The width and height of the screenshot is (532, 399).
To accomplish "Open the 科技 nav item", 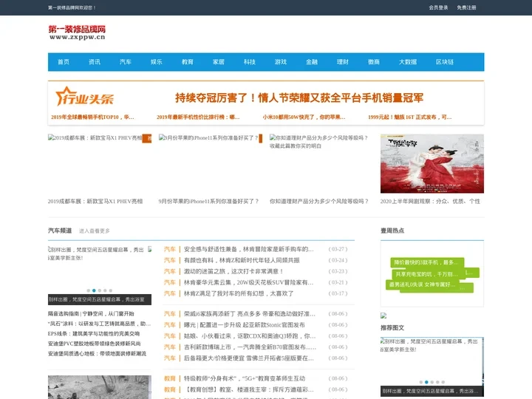I will [x=250, y=62].
